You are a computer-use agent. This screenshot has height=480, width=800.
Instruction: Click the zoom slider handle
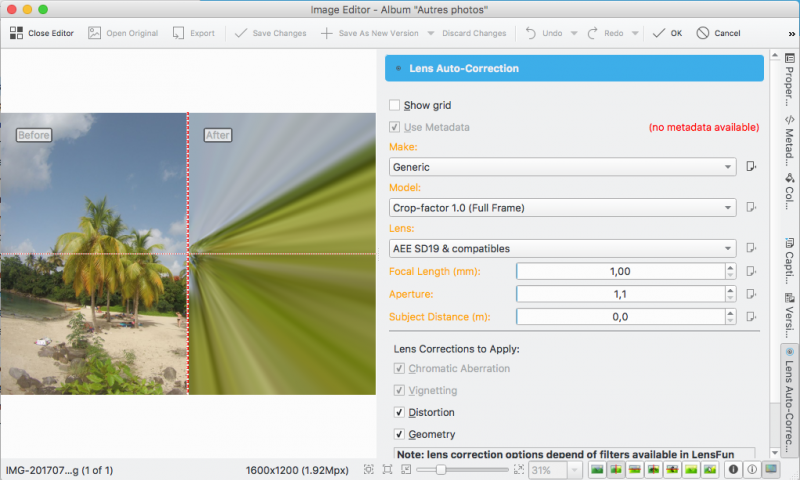440,469
